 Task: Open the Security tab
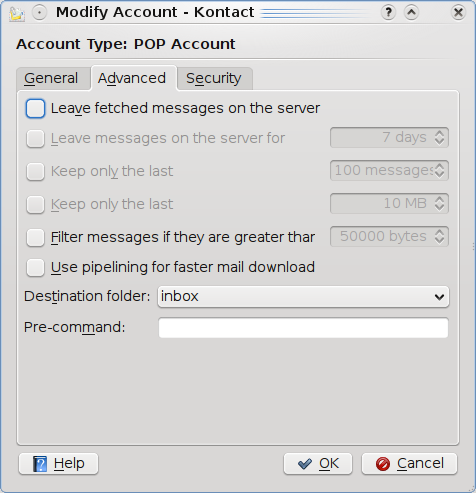[x=215, y=79]
